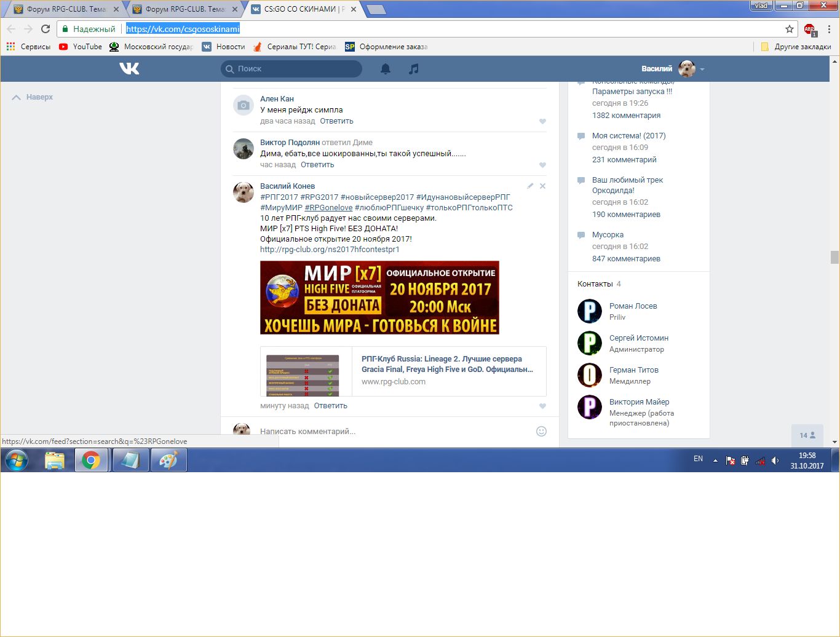Delete Василий Конев's comment with X icon
The height and width of the screenshot is (637, 840).
542,186
